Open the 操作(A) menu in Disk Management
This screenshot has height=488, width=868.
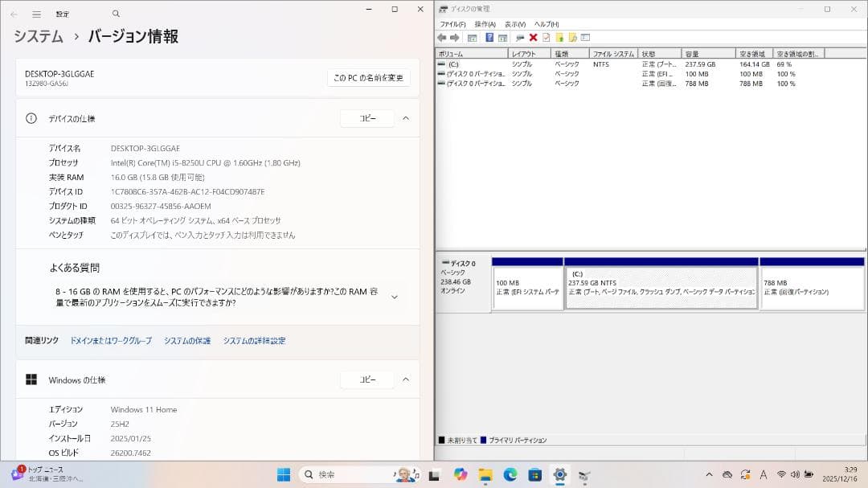pos(485,24)
